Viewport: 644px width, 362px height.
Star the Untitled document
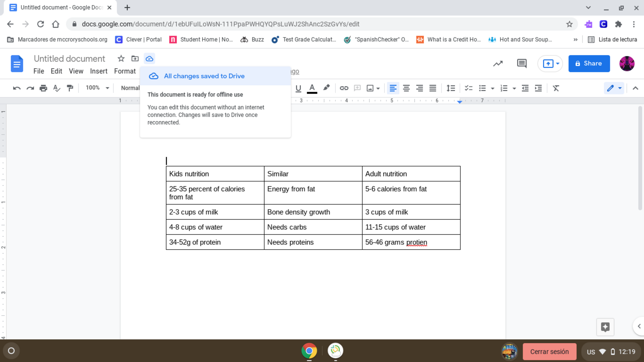pyautogui.click(x=121, y=58)
